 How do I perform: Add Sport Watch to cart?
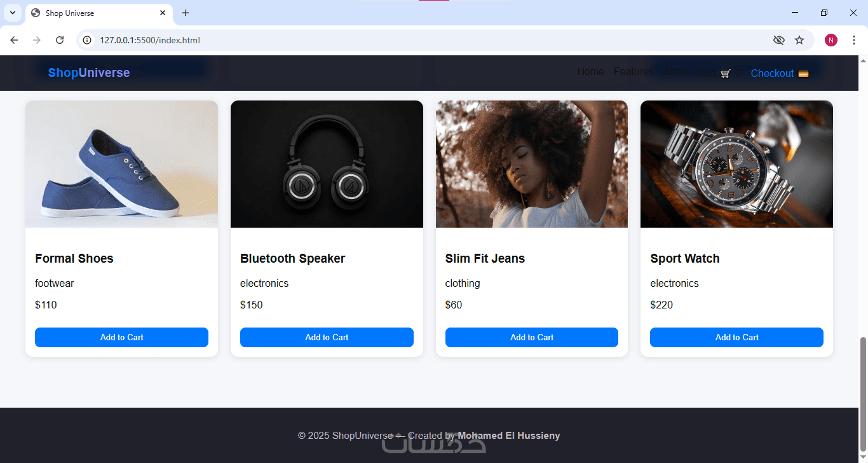(736, 337)
